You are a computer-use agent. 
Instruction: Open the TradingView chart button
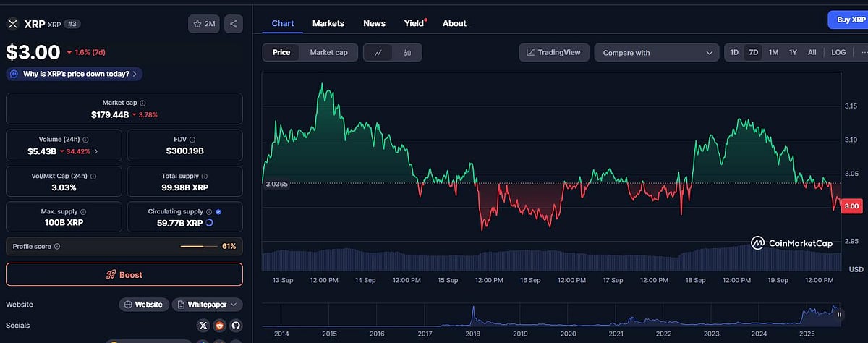click(553, 52)
